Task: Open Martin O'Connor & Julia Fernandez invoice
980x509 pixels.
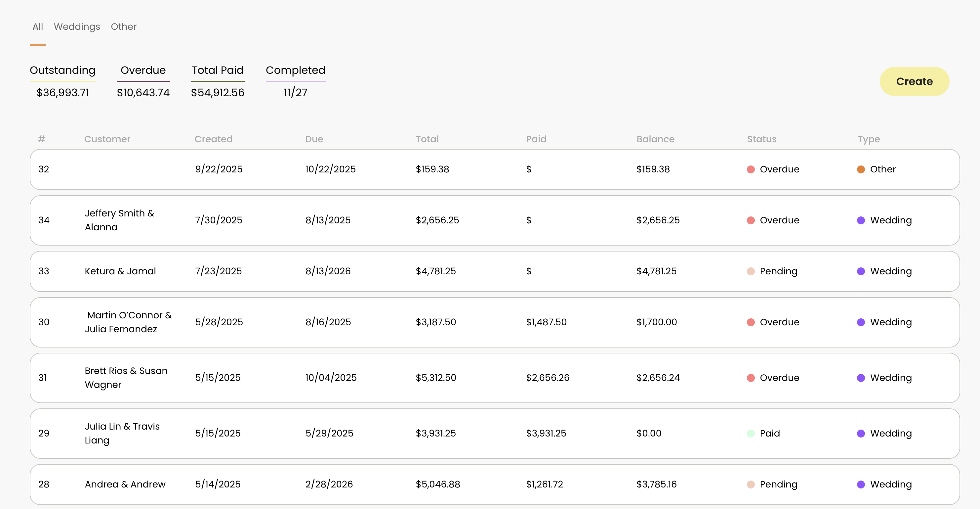Action: [128, 322]
